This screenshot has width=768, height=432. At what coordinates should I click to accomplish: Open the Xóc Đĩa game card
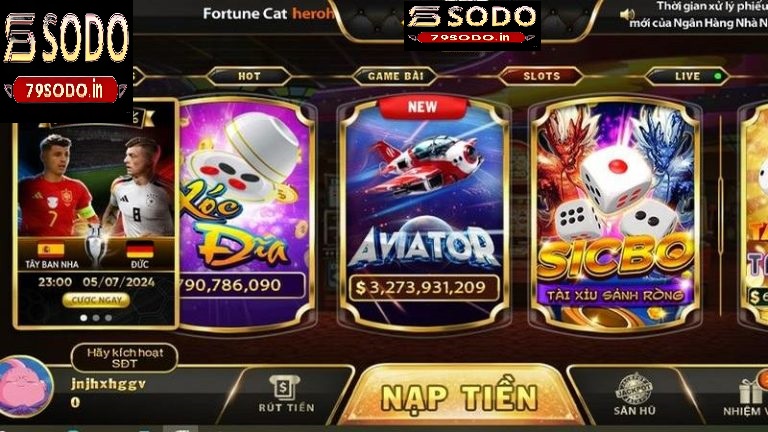click(x=245, y=214)
